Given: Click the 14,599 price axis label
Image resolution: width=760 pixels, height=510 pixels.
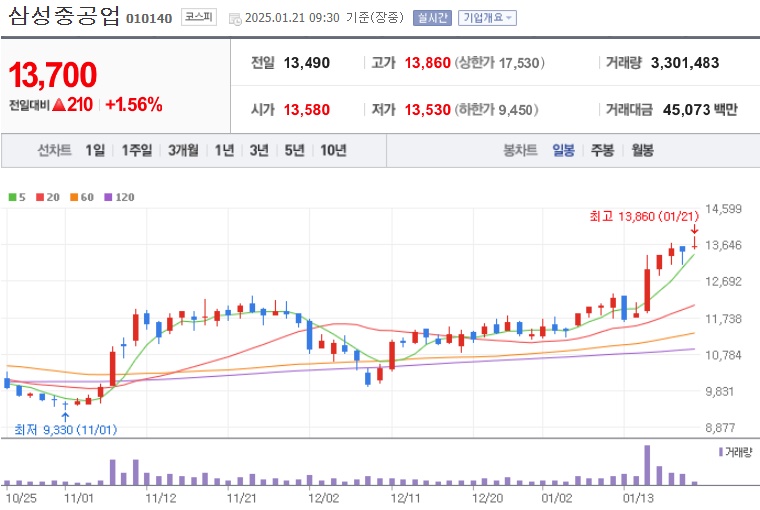Looking at the screenshot, I should tap(723, 209).
